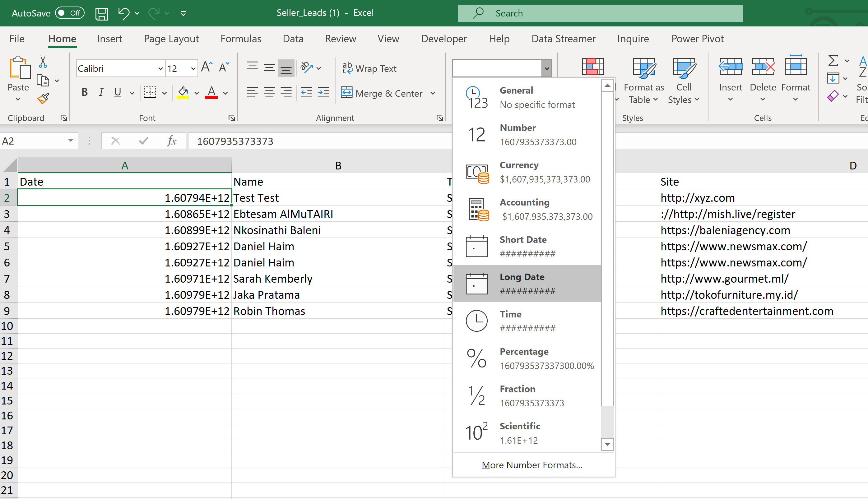The height and width of the screenshot is (499, 868).
Task: Click the Save floppy disk icon
Action: (x=101, y=14)
